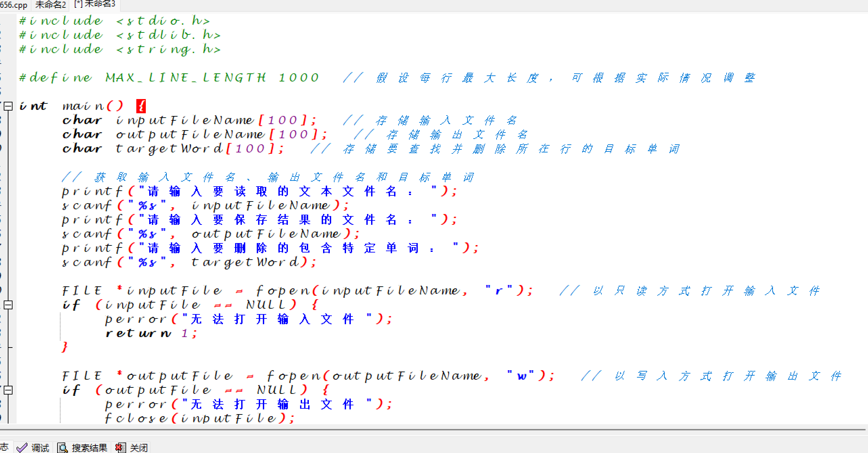Image resolution: width=868 pixels, height=453 pixels.
Task: Open the 日志 log tab at bottom
Action: (4, 447)
